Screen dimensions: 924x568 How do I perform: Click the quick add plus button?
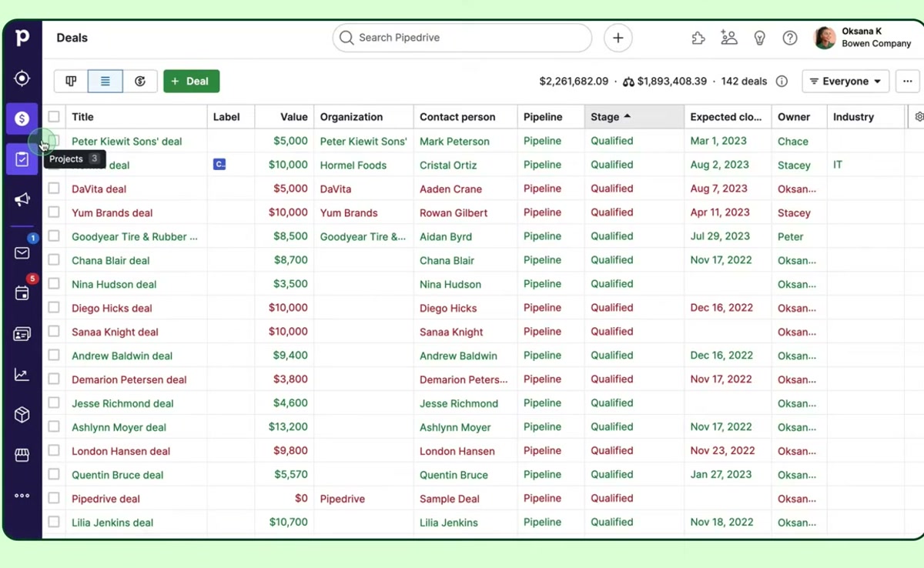point(618,38)
